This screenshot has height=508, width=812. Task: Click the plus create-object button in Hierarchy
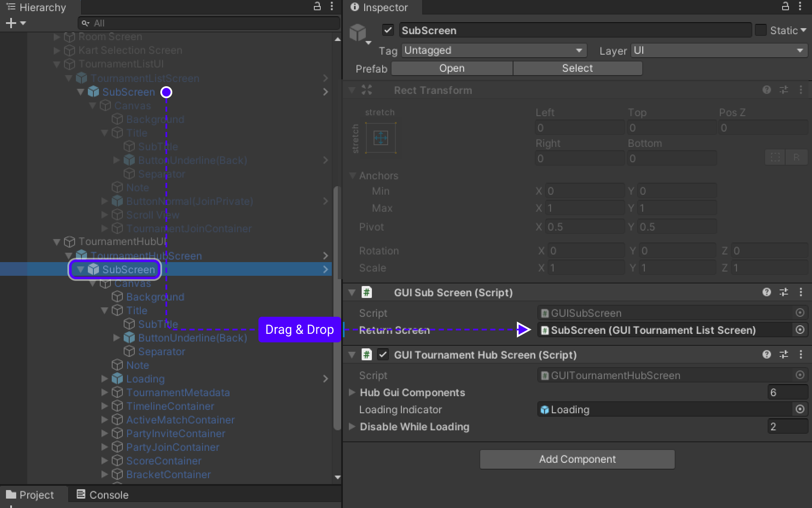coord(11,23)
